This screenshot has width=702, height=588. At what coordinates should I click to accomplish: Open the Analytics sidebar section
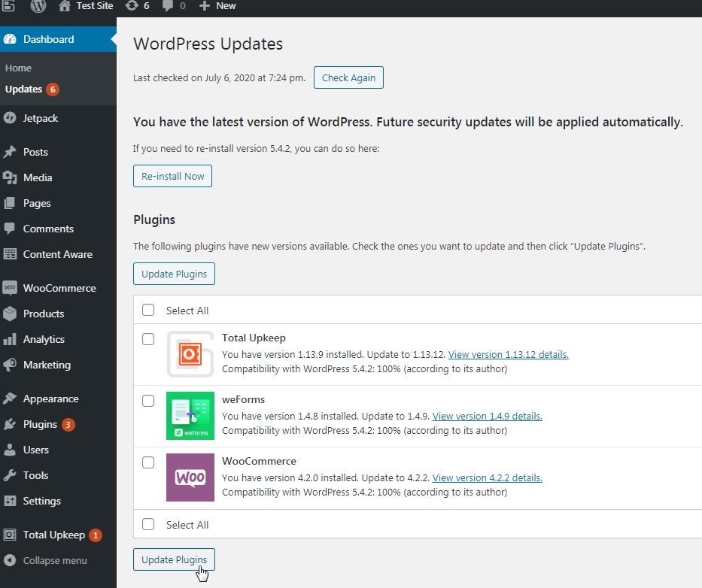[44, 339]
